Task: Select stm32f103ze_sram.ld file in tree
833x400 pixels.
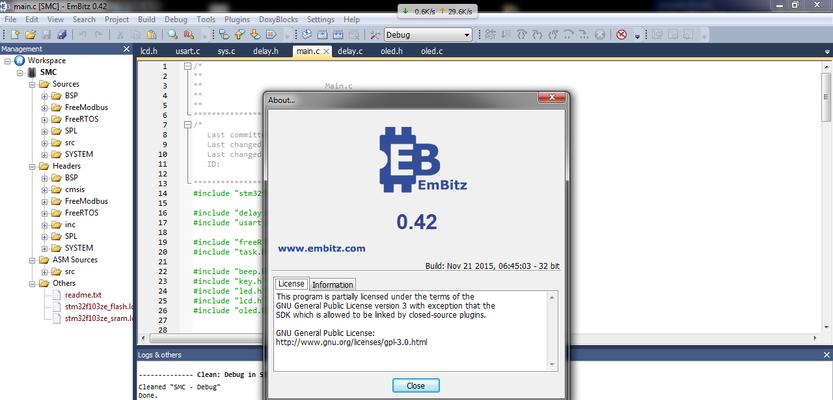Action: pyautogui.click(x=98, y=318)
